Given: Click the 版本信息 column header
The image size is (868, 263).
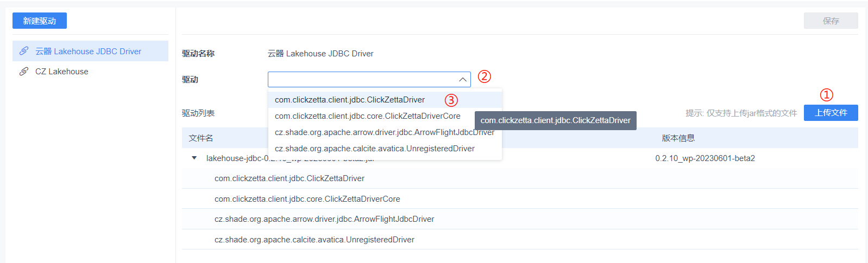Looking at the screenshot, I should (x=678, y=138).
